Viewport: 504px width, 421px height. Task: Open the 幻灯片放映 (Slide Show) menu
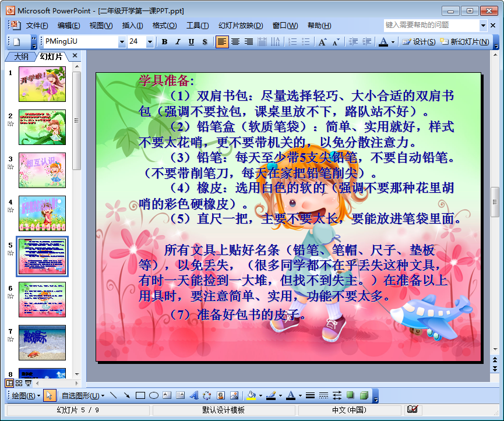(241, 26)
